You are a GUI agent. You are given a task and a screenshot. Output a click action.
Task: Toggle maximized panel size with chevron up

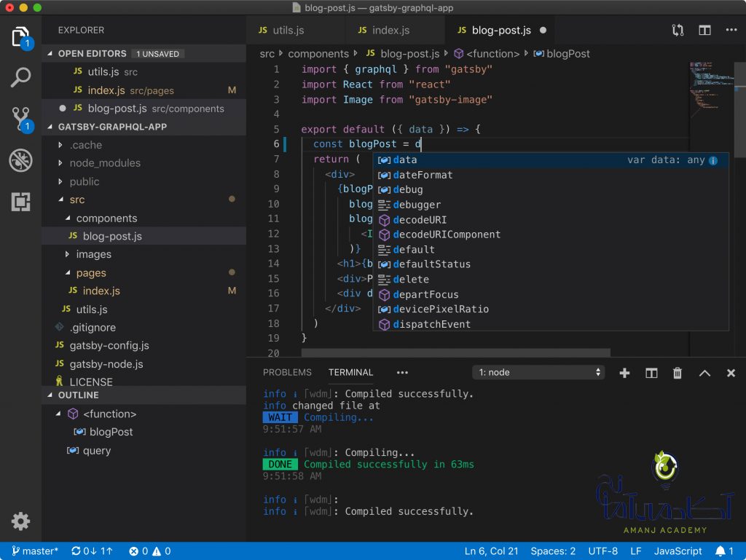704,373
